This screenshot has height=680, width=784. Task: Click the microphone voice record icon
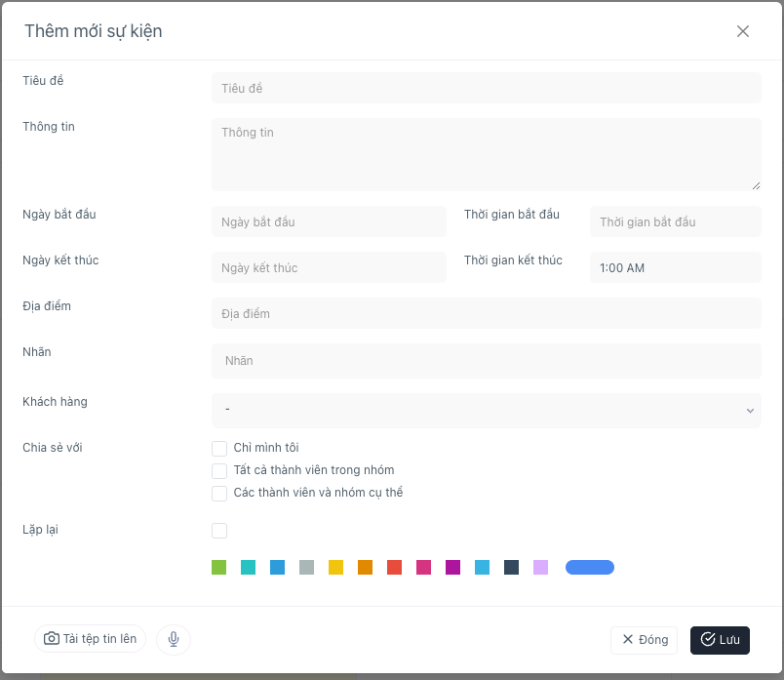pyautogui.click(x=174, y=639)
